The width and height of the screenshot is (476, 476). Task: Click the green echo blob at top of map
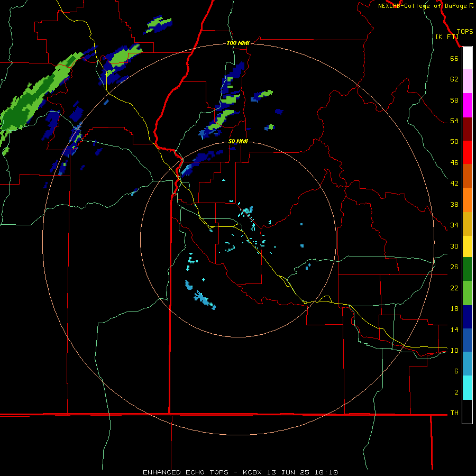point(158,24)
